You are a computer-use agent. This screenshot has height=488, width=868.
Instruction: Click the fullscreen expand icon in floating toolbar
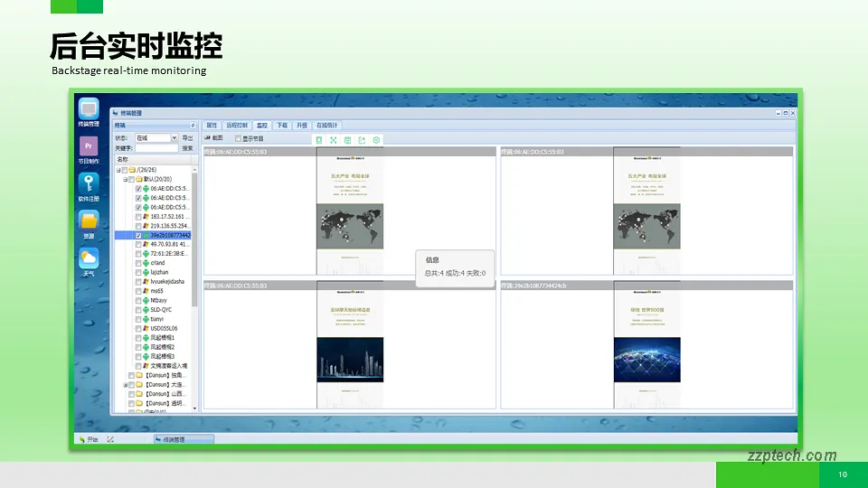[x=334, y=140]
